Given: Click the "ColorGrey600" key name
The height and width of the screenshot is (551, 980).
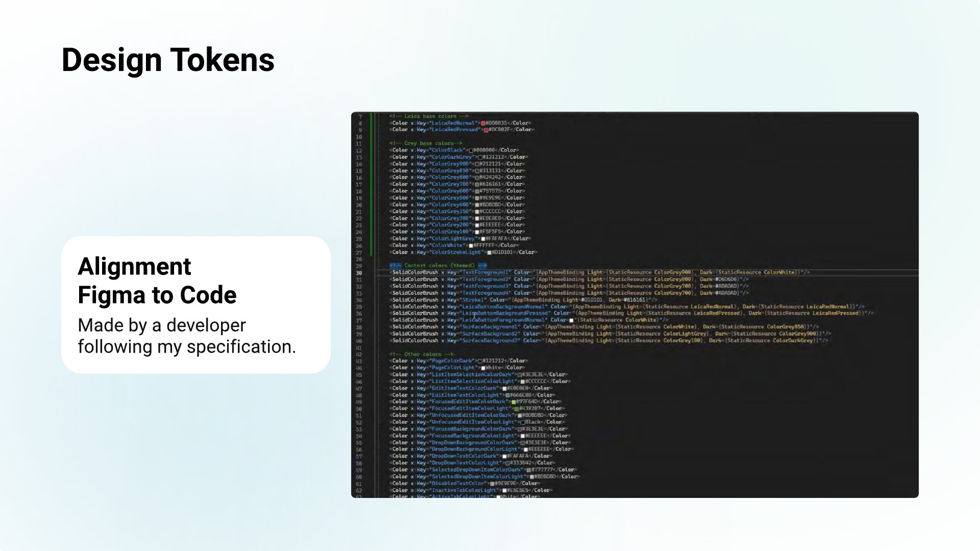Looking at the screenshot, I should pos(450,191).
